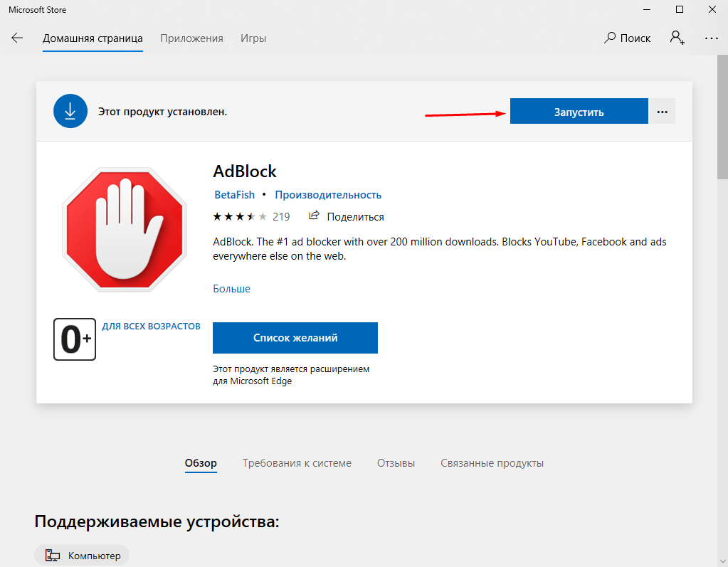The height and width of the screenshot is (567, 728).
Task: Open the Приложения tab
Action: 191,38
